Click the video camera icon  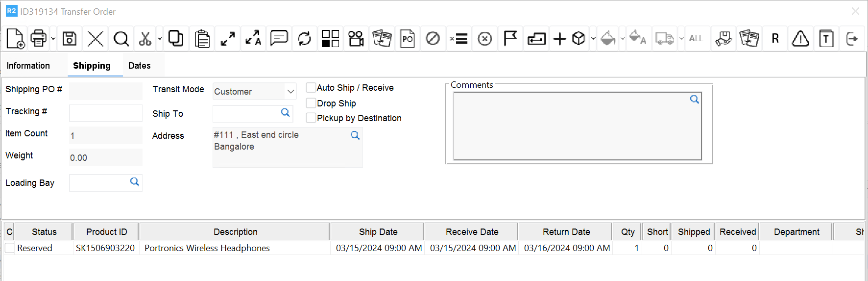point(356,38)
